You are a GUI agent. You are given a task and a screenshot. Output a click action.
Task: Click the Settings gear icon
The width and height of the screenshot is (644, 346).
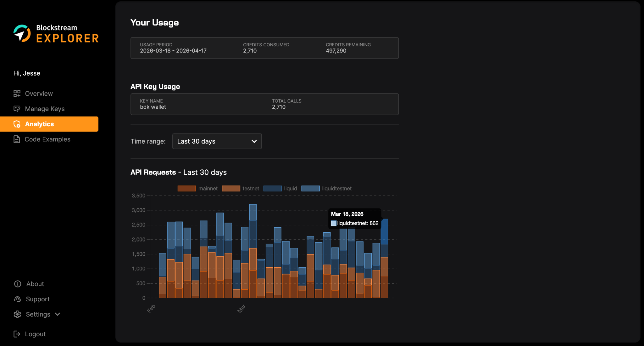click(x=18, y=314)
